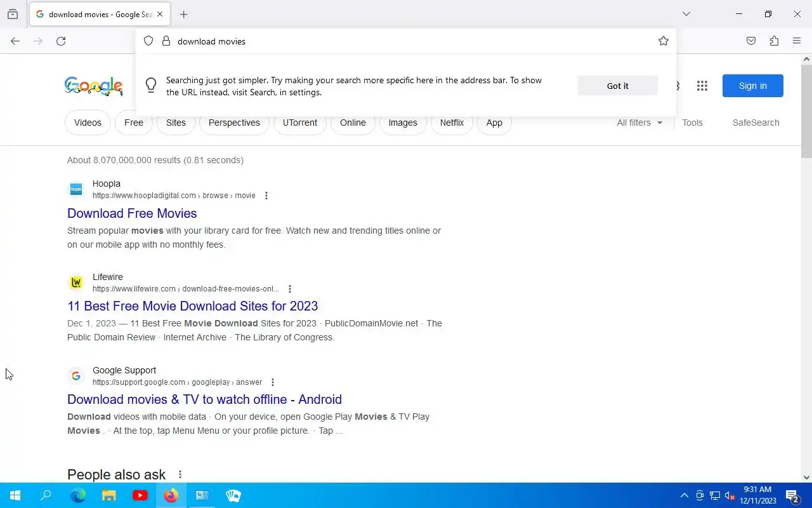The width and height of the screenshot is (812, 508).
Task: Click the Google Support favicon
Action: 76,375
